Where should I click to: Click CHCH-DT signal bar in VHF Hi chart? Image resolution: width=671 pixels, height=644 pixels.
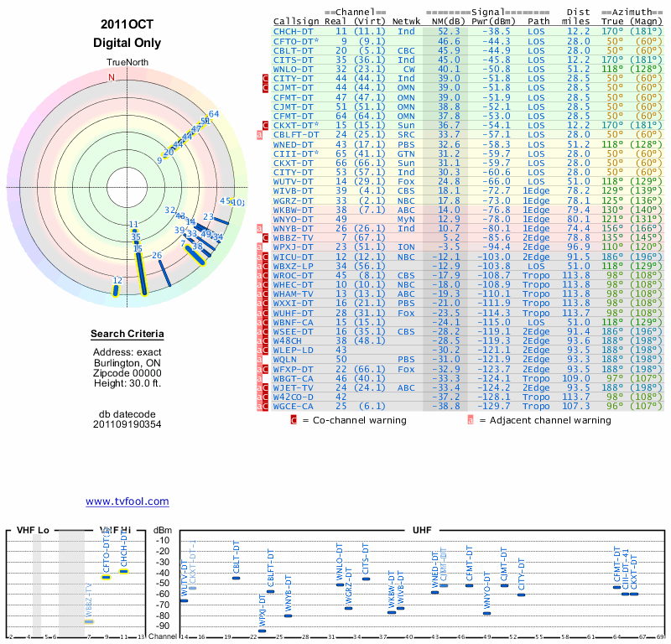pyautogui.click(x=123, y=571)
